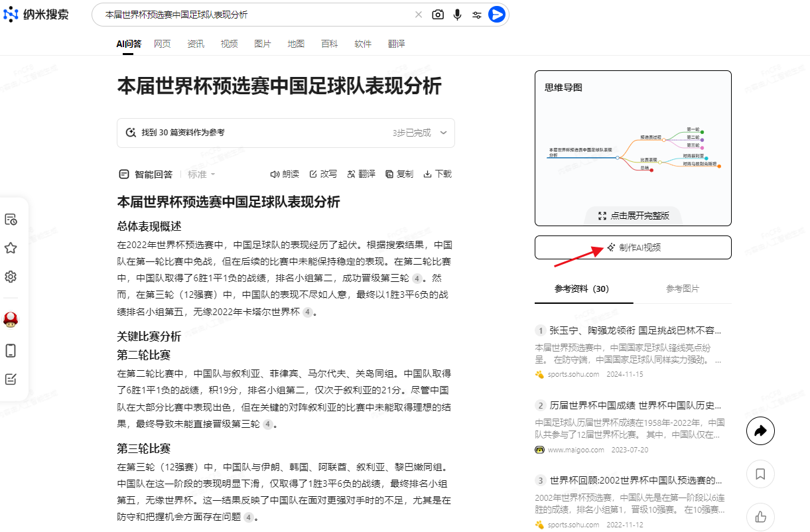Expand the full mind map via 点击展开完整版
This screenshot has width=810, height=532.
[x=633, y=216]
